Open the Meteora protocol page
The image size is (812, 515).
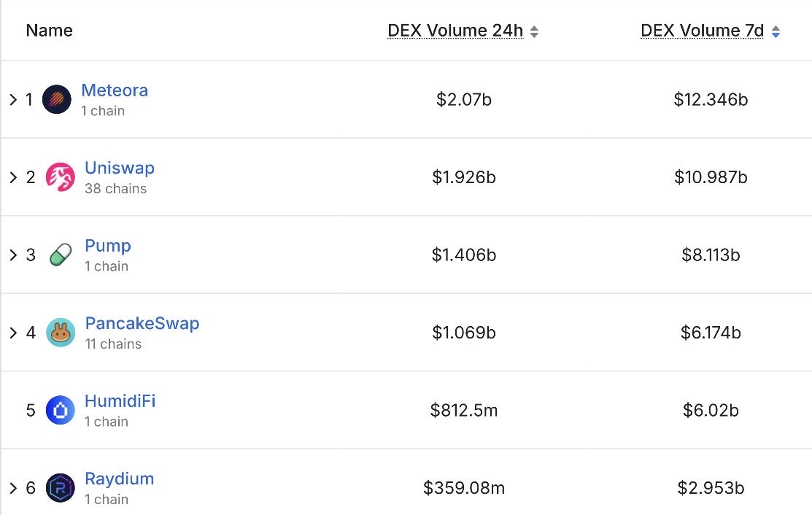tap(115, 90)
